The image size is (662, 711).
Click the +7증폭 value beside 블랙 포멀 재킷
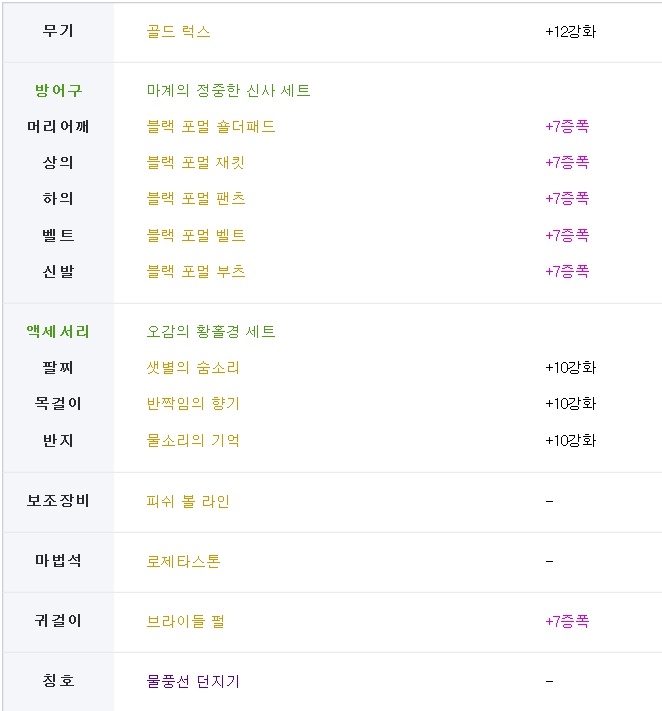(x=567, y=163)
